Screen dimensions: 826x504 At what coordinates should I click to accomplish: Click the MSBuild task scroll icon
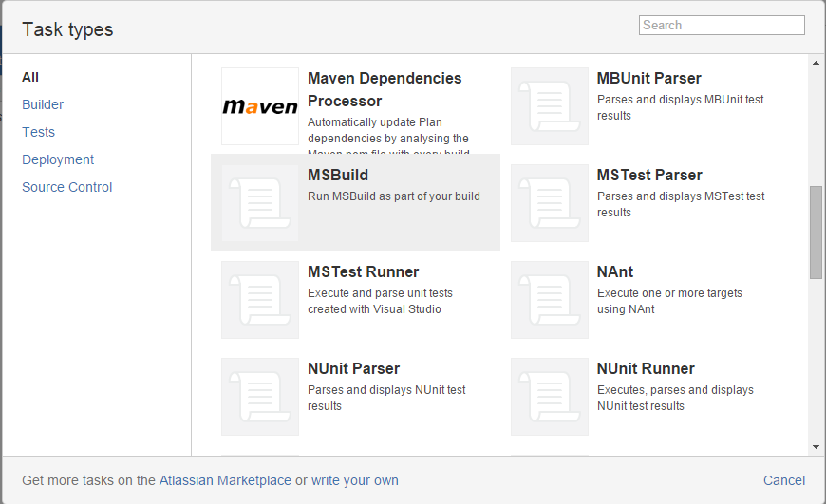pyautogui.click(x=260, y=203)
